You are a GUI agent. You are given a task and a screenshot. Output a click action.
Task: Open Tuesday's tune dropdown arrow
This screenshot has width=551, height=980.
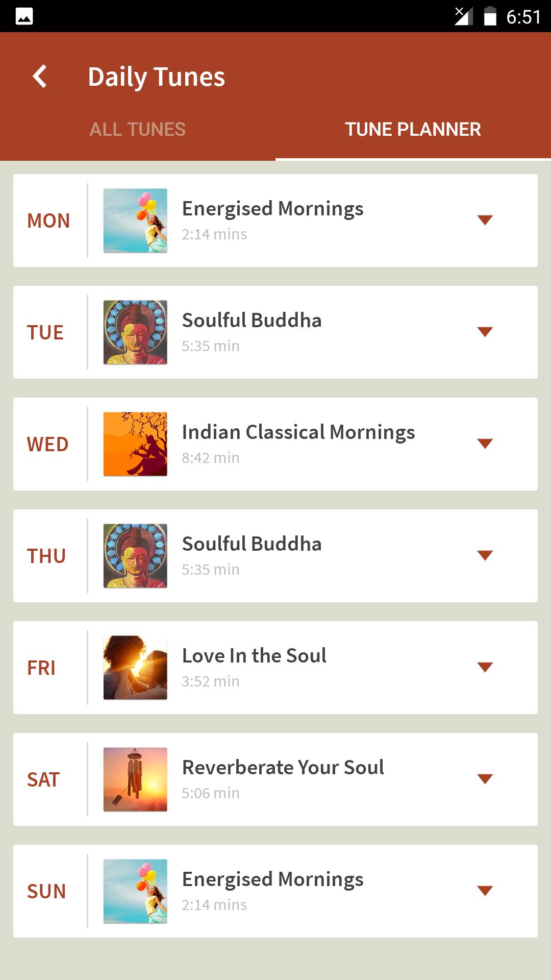[485, 332]
